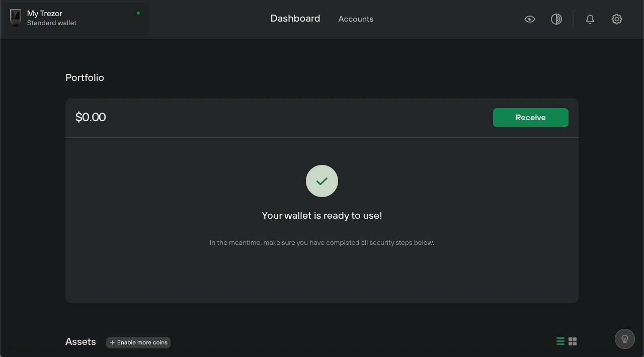Screen dimensions: 644x357
Task: Open the Accounts tab
Action: [x=356, y=19]
